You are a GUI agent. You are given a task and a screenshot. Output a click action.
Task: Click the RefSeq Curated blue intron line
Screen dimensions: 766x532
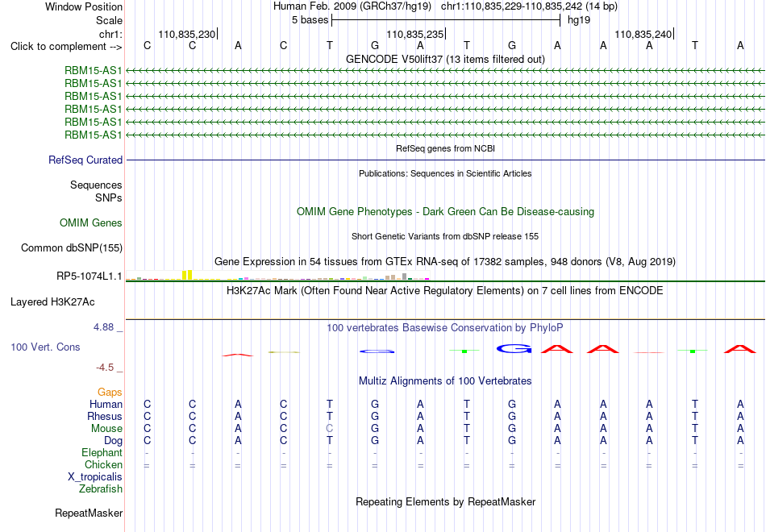click(x=445, y=160)
